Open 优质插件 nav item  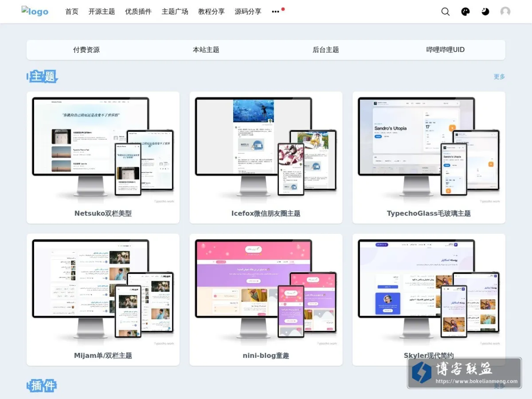click(138, 12)
